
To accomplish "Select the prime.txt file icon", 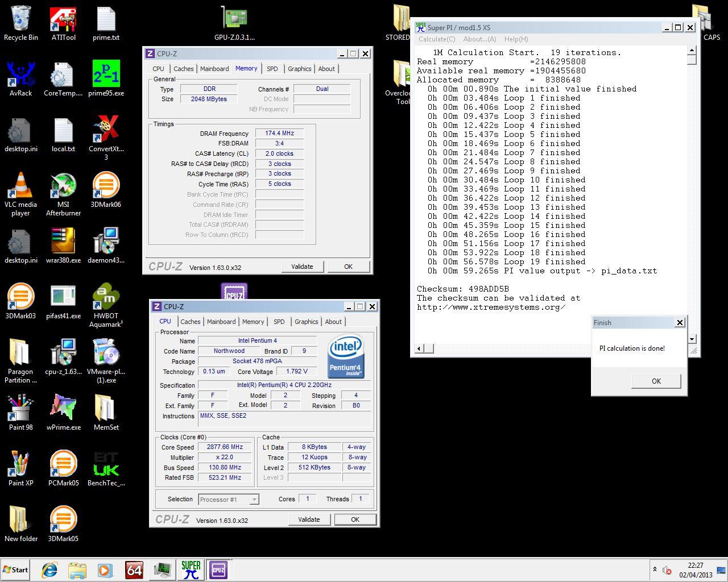I will [x=106, y=23].
